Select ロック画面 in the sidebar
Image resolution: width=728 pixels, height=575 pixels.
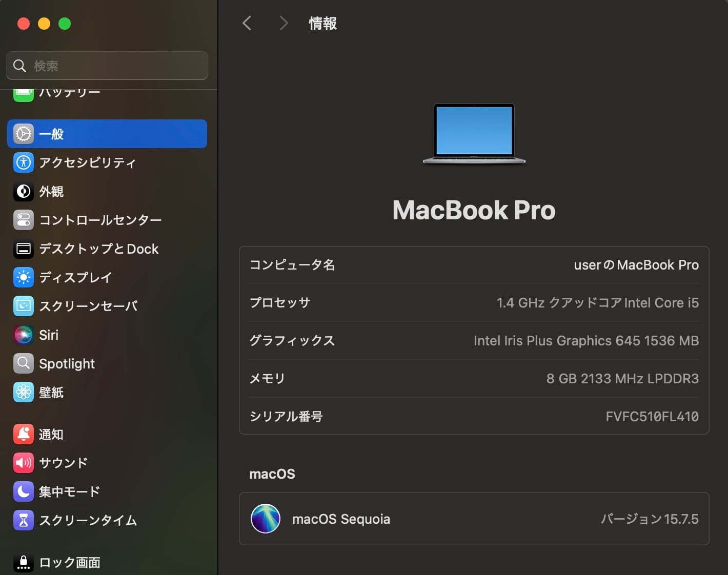107,562
